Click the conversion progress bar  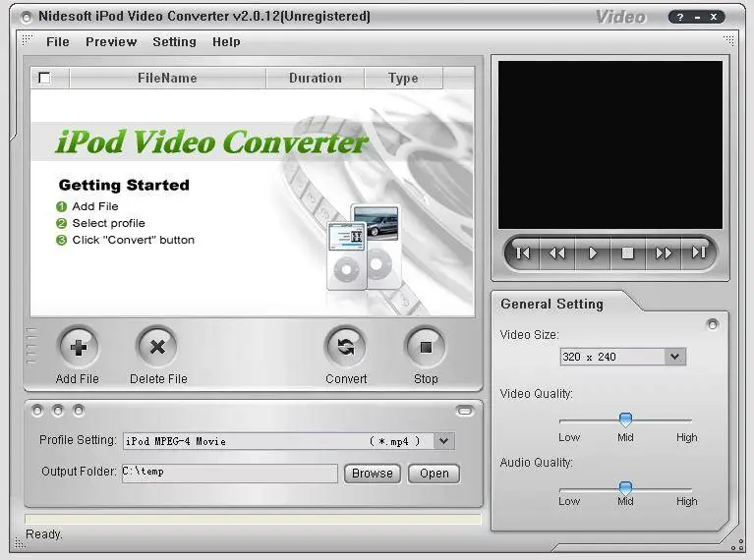tap(253, 519)
